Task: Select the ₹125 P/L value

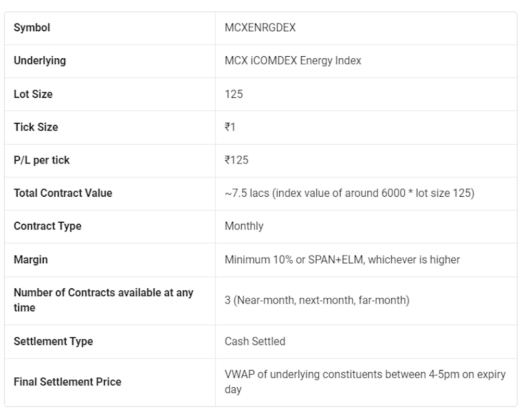Action: 237,160
